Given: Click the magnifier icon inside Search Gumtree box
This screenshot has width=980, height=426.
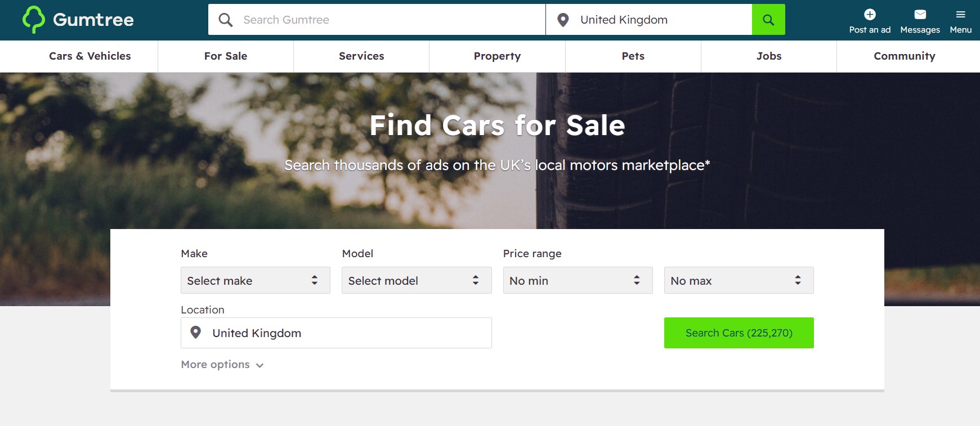Looking at the screenshot, I should coord(225,19).
